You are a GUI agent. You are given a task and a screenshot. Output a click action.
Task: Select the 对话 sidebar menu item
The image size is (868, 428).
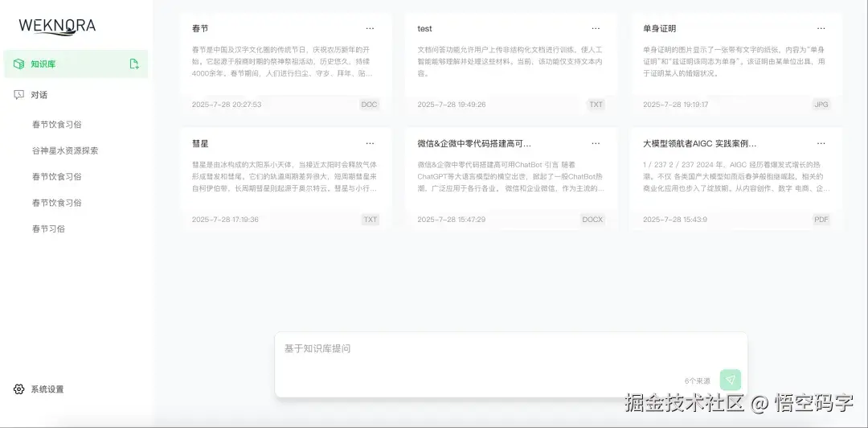click(76, 95)
